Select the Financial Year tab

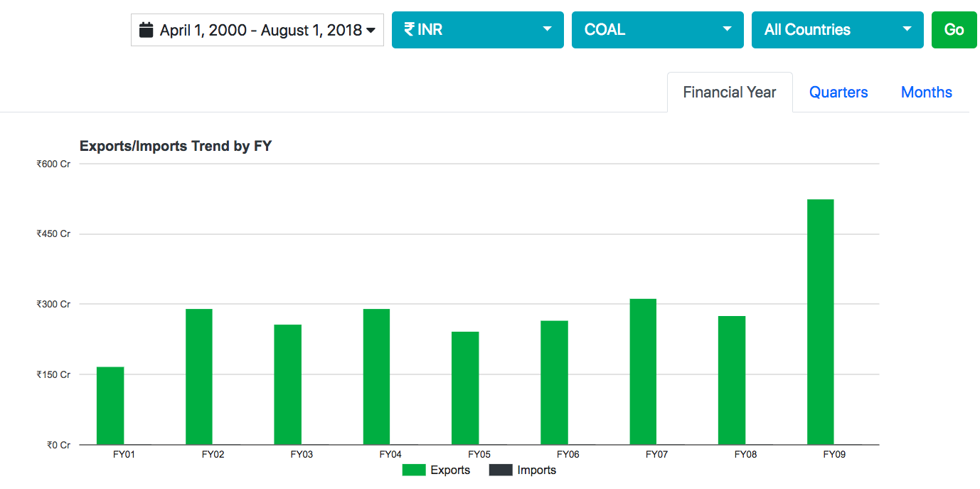[x=729, y=93]
